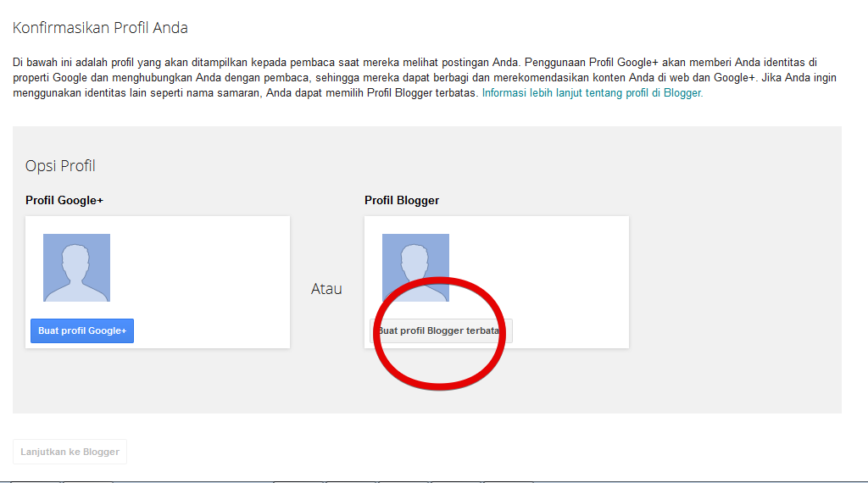868x483 pixels.
Task: Click the Konfirmasikan Profil Anda heading
Action: [x=100, y=28]
